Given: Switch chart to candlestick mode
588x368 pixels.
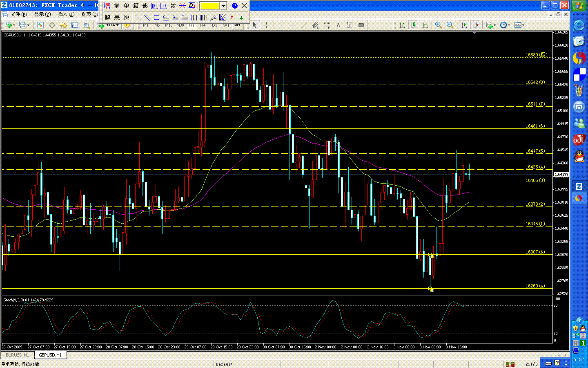Looking at the screenshot, I should click(414, 25).
